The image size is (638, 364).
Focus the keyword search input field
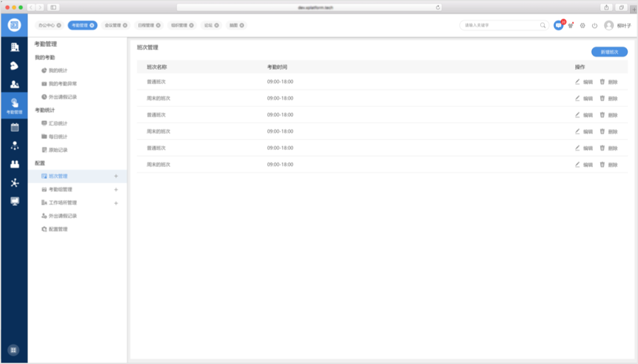pos(499,25)
